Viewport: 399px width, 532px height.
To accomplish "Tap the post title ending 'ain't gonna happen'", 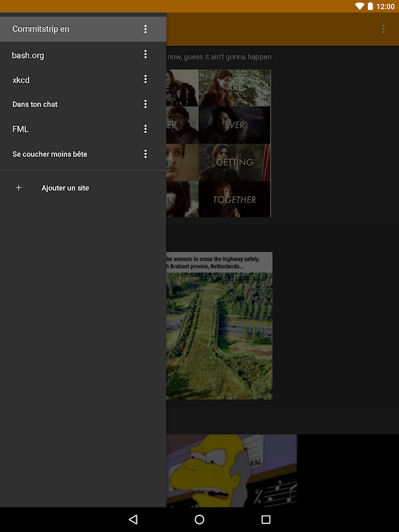I will coord(219,57).
